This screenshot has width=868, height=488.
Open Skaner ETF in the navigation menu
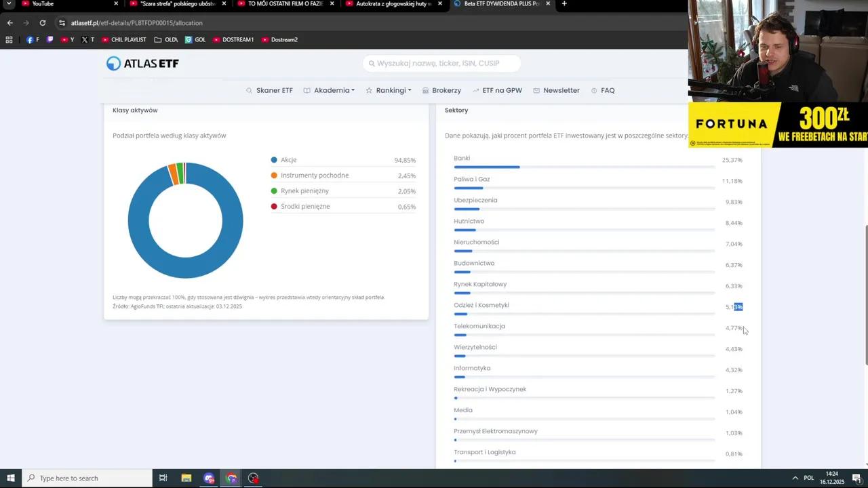pos(269,90)
